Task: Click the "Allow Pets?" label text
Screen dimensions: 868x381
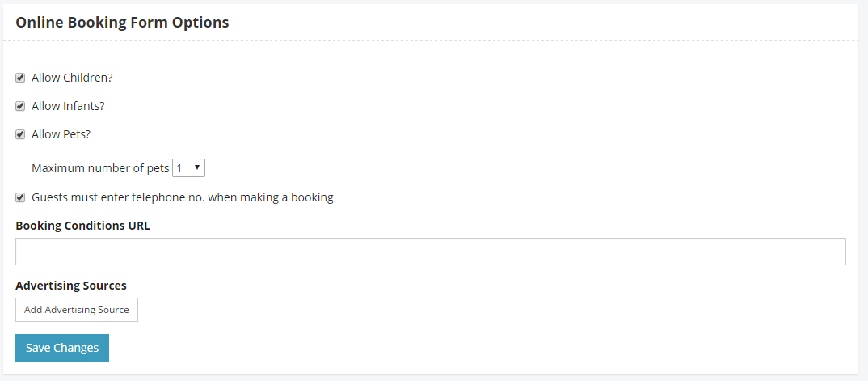Action: coord(61,134)
